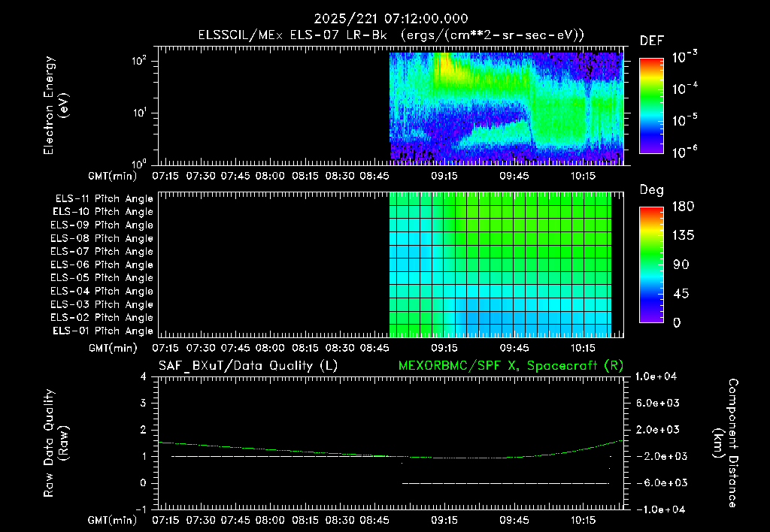Click the ELS-11 Pitch Angle label
770x532 pixels.
click(x=104, y=199)
